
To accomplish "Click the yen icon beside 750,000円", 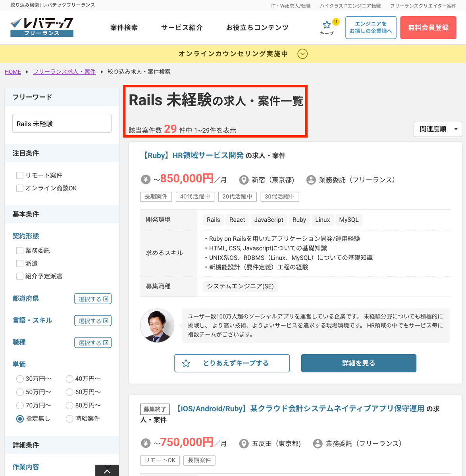I will (146, 443).
